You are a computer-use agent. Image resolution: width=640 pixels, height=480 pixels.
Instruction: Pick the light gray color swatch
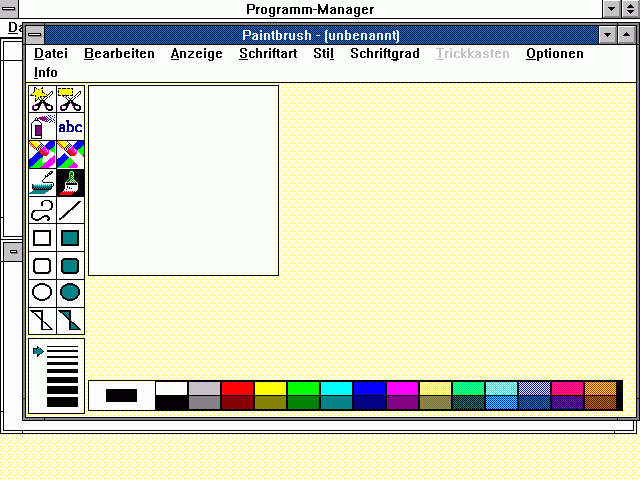coord(204,388)
